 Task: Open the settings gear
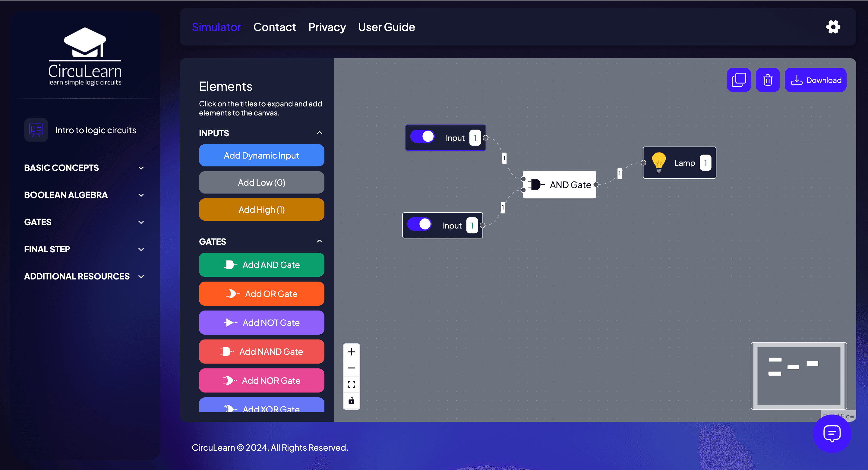833,27
